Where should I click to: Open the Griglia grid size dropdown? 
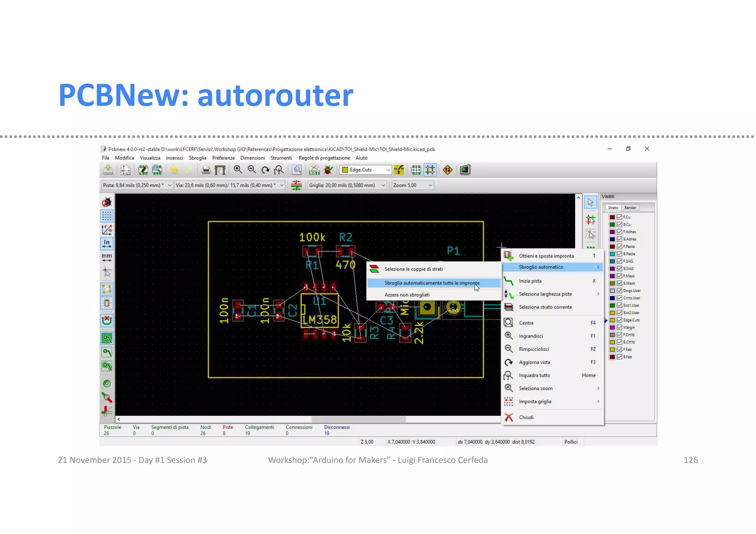[x=347, y=185]
